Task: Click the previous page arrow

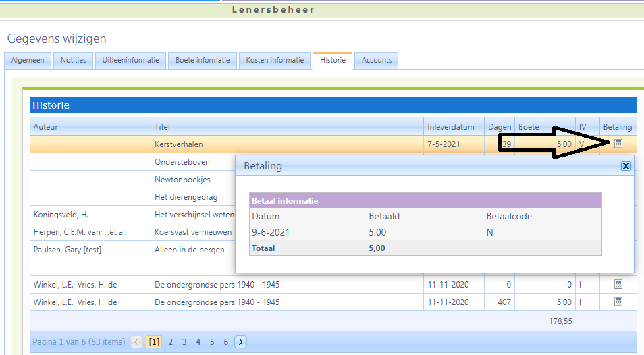Action: (x=137, y=342)
